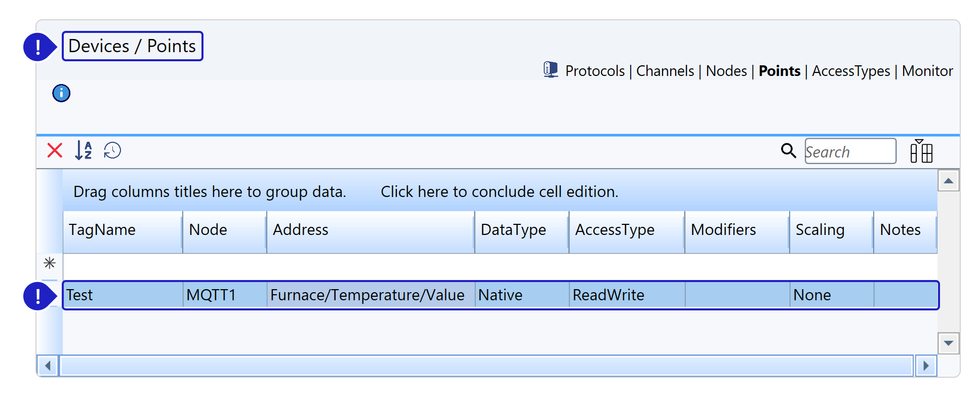
Task: Open the history clock icon
Action: tap(112, 150)
